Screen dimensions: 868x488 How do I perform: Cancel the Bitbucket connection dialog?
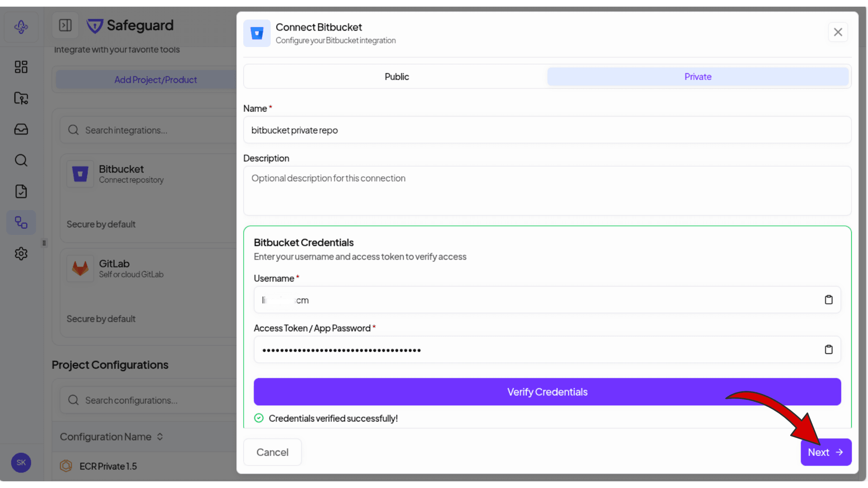pos(272,452)
